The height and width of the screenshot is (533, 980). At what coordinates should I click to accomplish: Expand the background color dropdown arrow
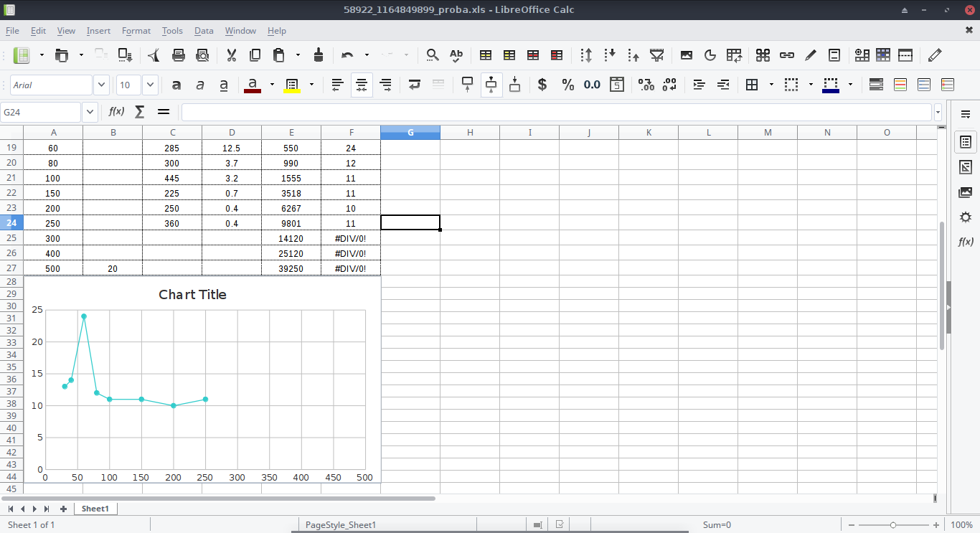click(311, 85)
